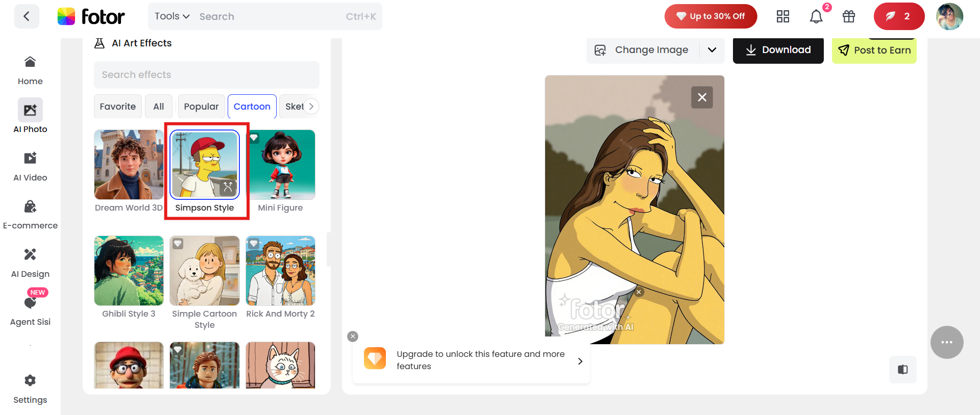This screenshot has height=415, width=980.
Task: Open AI Design in sidebar
Action: click(30, 263)
